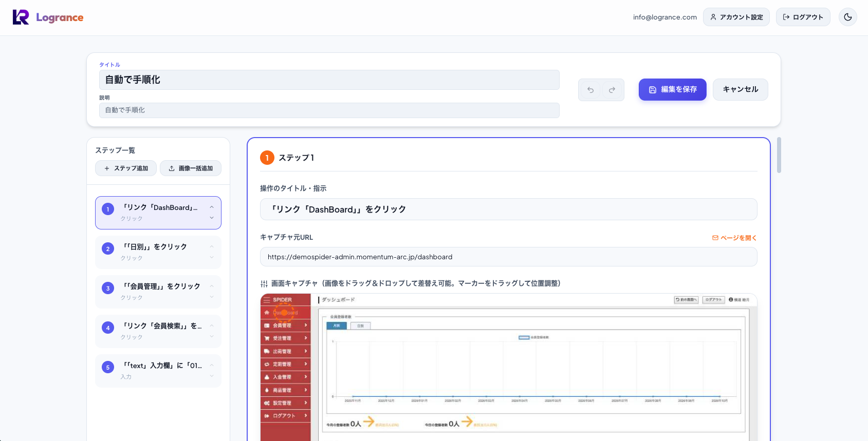Image resolution: width=868 pixels, height=441 pixels.
Task: Move step 4 「会員検索」 down in the list
Action: (212, 337)
